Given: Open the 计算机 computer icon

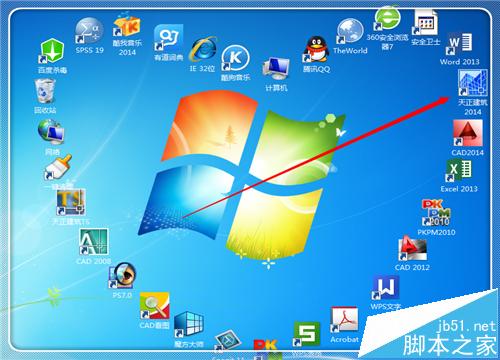Looking at the screenshot, I should (x=276, y=69).
